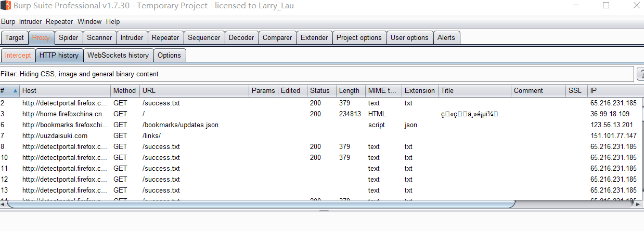The image size is (644, 231).
Task: Switch to the Extender tab
Action: click(314, 37)
